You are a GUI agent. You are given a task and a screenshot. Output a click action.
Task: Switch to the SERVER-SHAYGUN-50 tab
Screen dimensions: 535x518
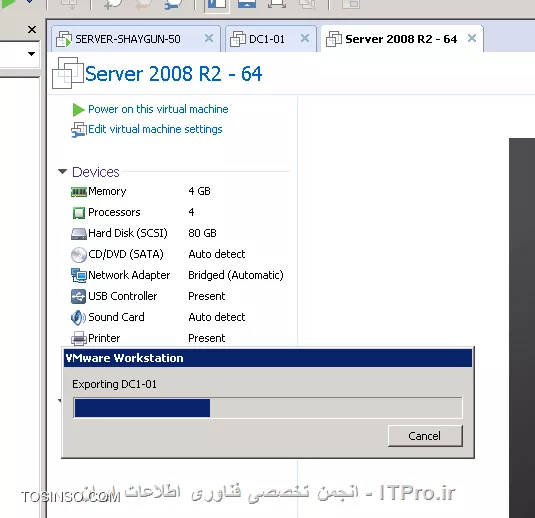click(x=135, y=39)
